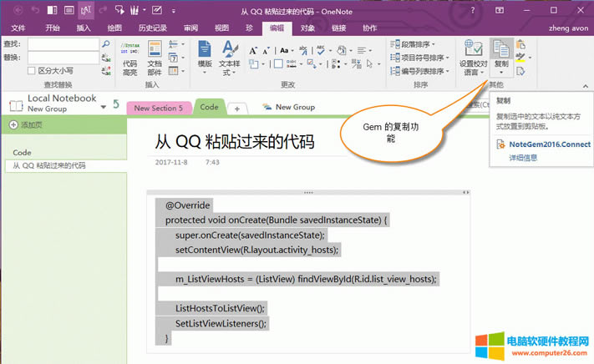Click the 详细信息 link in tooltip
This screenshot has height=364, width=594.
524,157
